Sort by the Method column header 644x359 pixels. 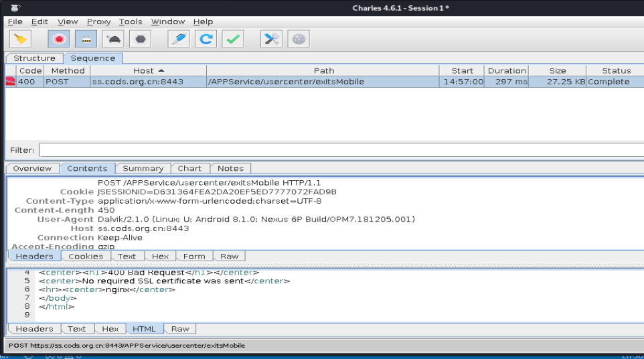(x=68, y=70)
